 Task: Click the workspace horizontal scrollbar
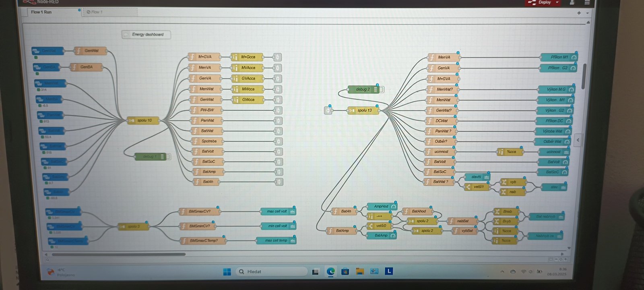[119, 255]
